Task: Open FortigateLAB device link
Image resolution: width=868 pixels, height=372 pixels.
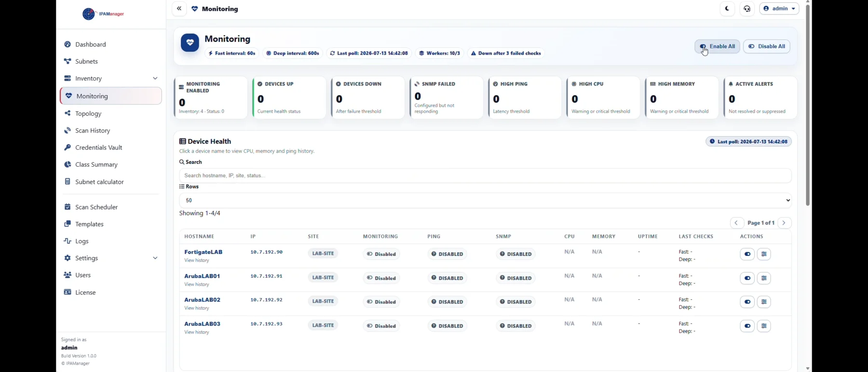Action: pyautogui.click(x=203, y=252)
